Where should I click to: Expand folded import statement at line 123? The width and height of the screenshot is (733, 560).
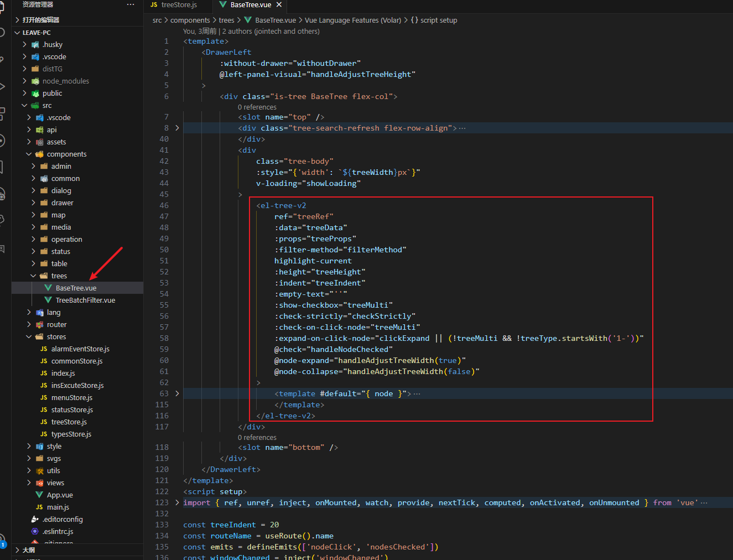(177, 502)
